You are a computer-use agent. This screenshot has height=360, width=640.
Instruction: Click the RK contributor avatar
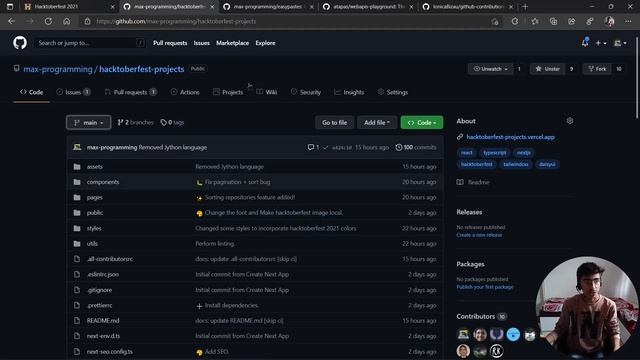tap(496, 351)
